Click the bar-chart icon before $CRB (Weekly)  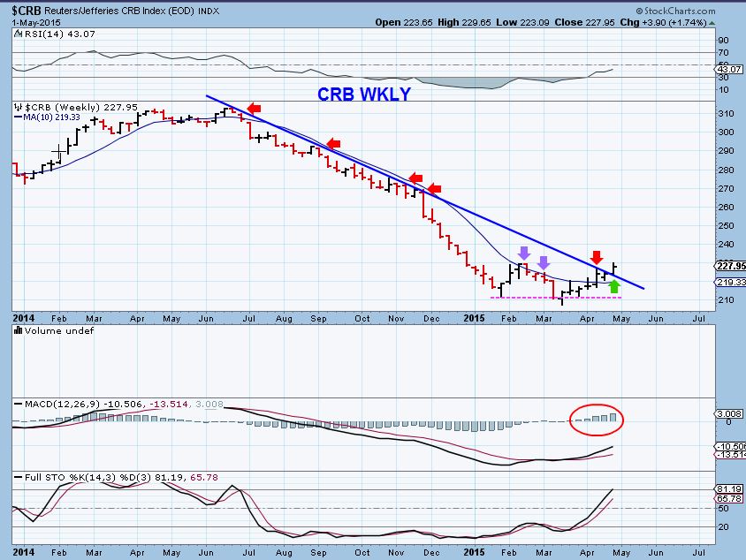[18, 108]
